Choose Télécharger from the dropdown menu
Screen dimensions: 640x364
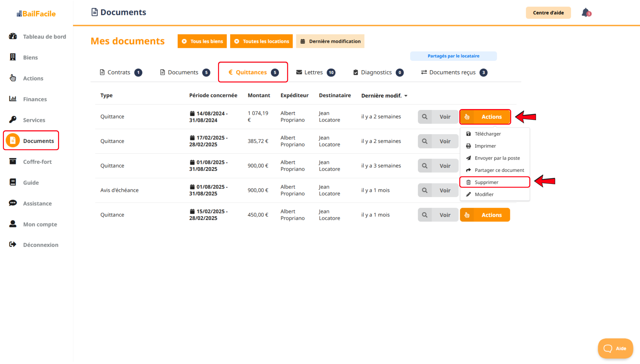pos(487,134)
